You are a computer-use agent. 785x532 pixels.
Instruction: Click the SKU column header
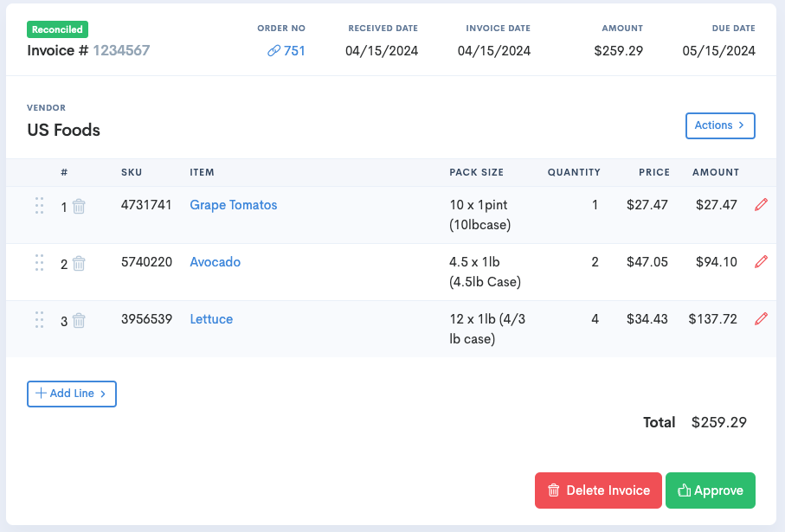pyautogui.click(x=132, y=172)
